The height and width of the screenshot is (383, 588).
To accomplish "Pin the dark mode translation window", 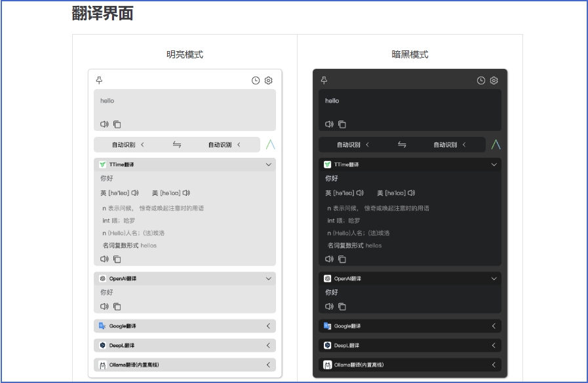I will pyautogui.click(x=324, y=80).
